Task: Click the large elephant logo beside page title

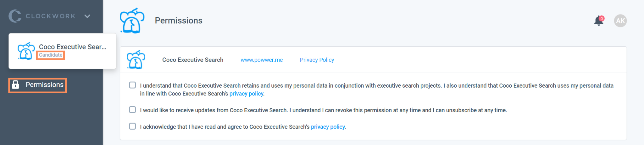Action: point(132,21)
